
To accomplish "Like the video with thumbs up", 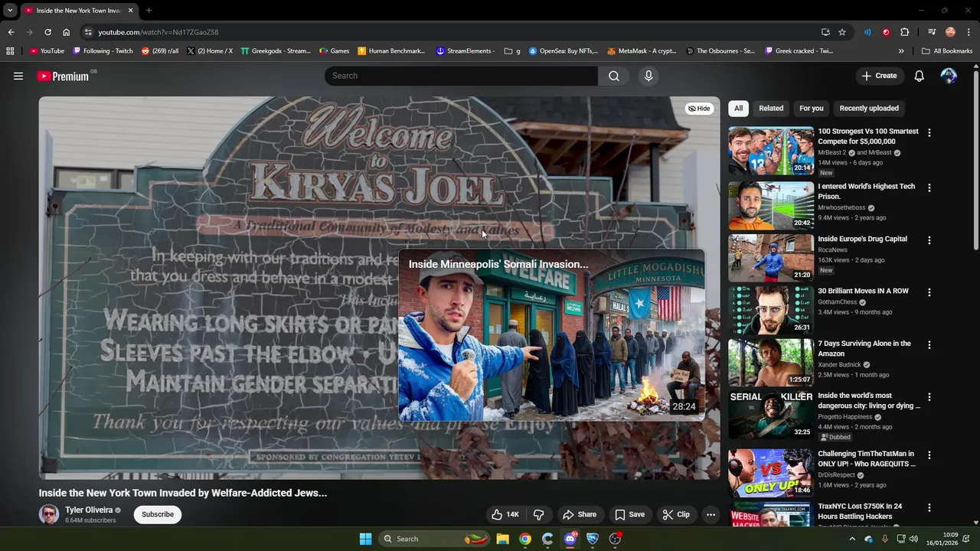I will (505, 514).
